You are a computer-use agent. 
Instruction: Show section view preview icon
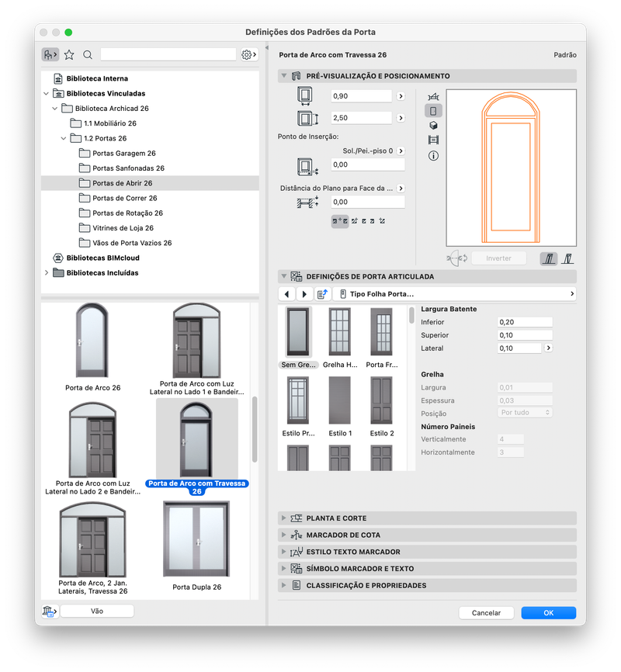point(434,140)
